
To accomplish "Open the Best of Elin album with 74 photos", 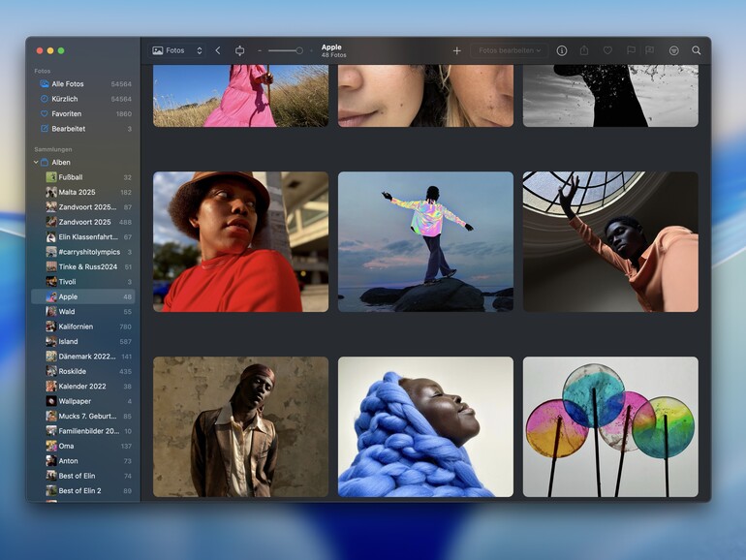I will [83, 476].
